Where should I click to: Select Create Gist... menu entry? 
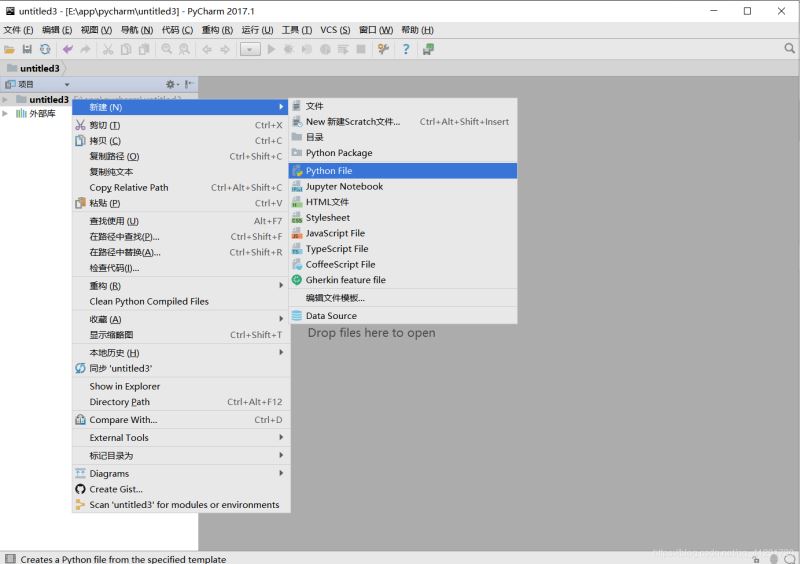click(x=181, y=489)
